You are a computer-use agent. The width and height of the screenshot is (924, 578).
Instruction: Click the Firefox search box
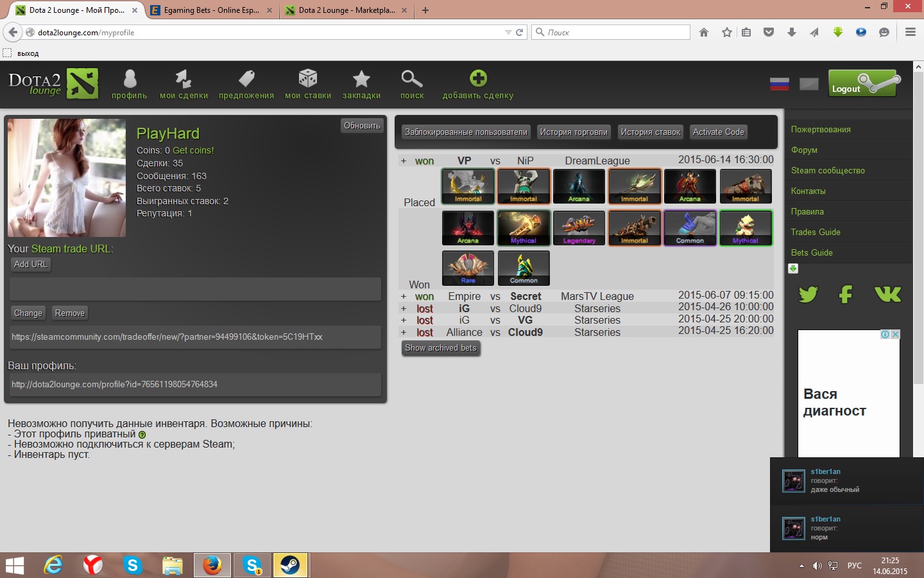click(610, 32)
